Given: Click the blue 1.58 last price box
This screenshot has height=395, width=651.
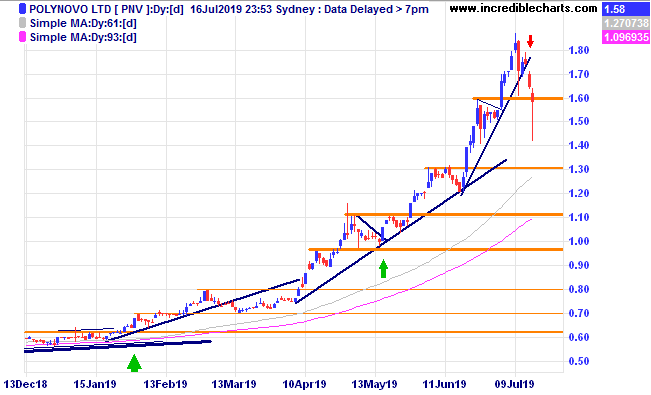Looking at the screenshot, I should click(626, 9).
